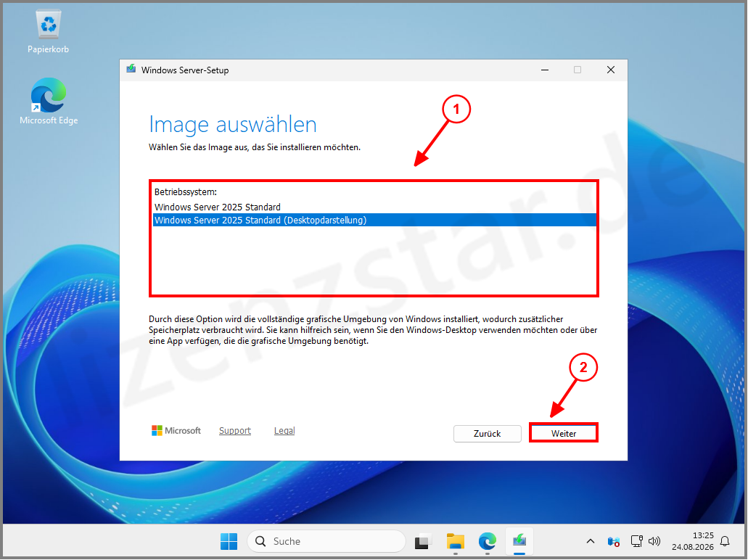Open the Windows Start menu
The height and width of the screenshot is (560, 748).
[x=229, y=541]
